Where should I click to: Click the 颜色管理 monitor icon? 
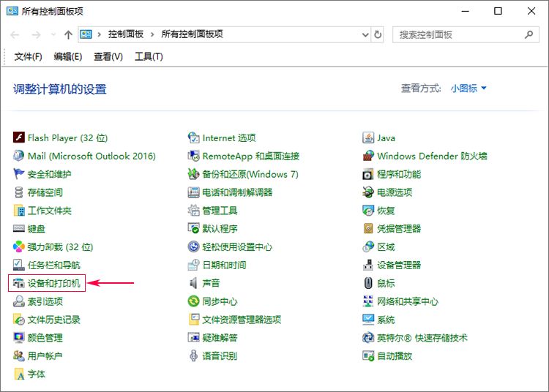(x=18, y=337)
